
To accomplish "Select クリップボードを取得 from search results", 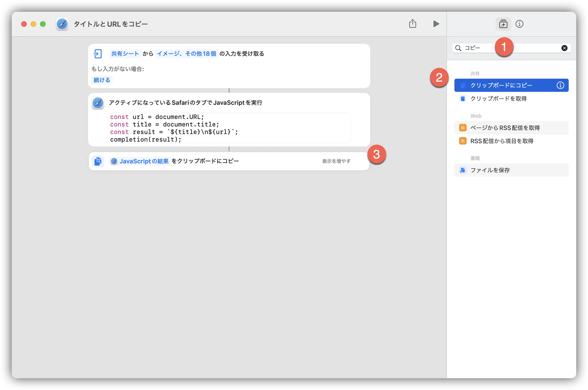I will (499, 98).
